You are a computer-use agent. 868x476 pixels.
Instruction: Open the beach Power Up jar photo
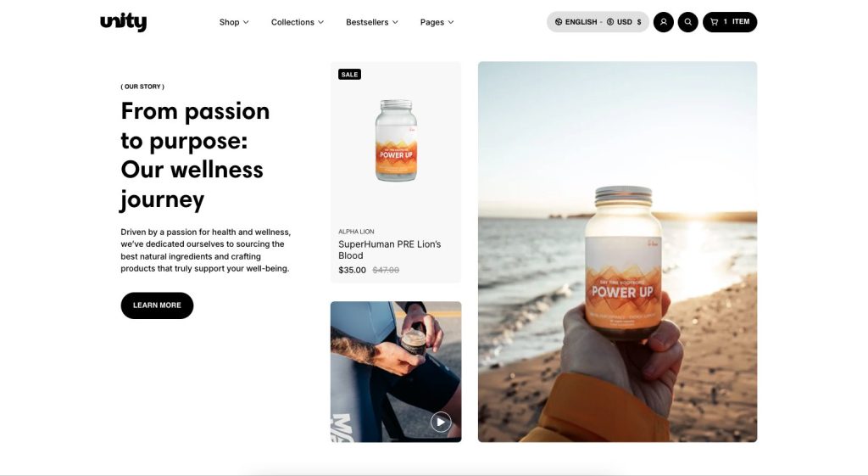pyautogui.click(x=617, y=252)
